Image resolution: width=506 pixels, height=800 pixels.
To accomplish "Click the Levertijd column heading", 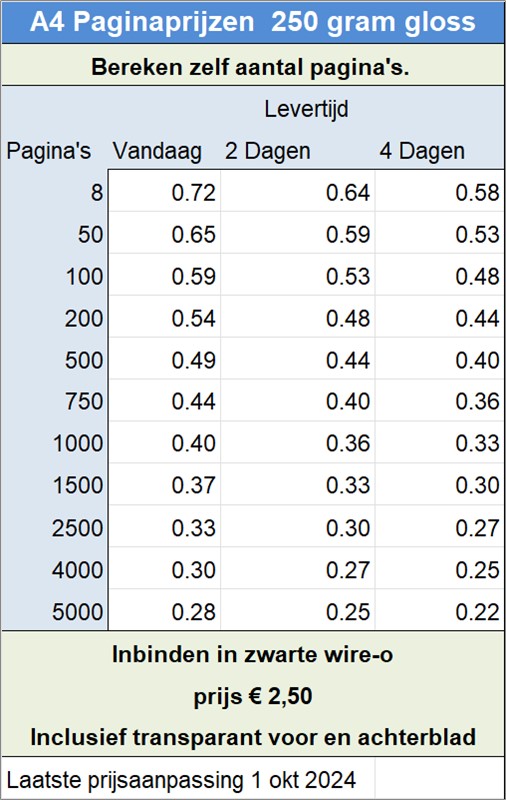I will [x=306, y=109].
